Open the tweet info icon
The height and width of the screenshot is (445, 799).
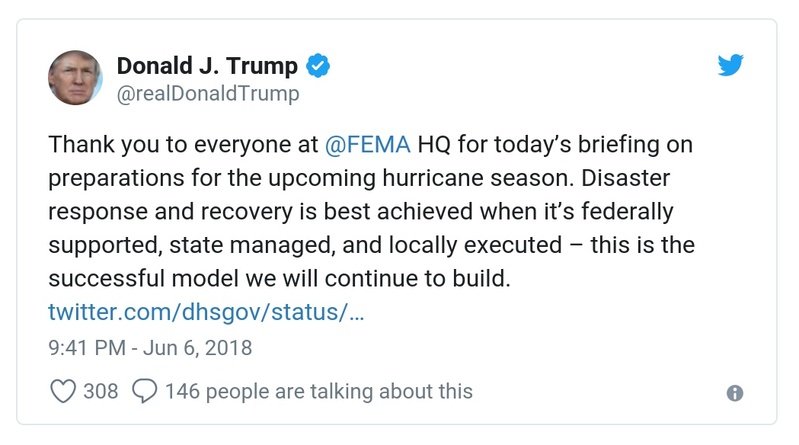(x=735, y=393)
